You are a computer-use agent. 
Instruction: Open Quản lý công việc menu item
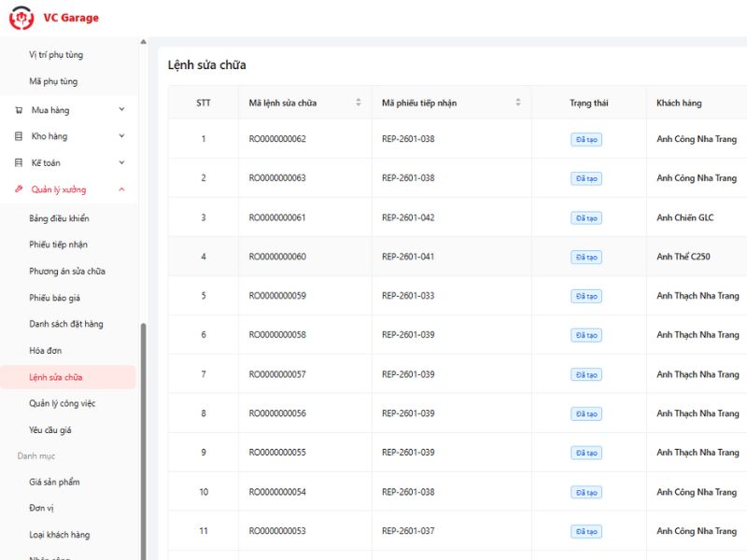[62, 403]
